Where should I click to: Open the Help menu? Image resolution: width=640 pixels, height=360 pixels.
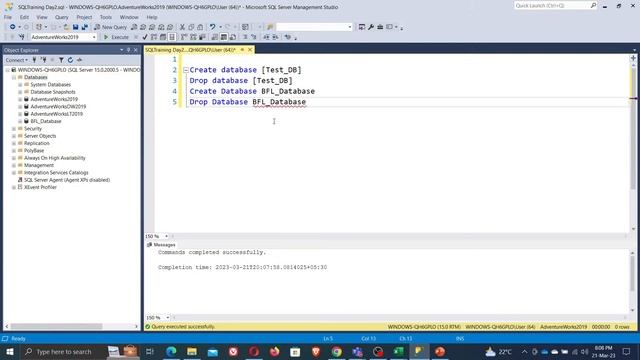click(152, 17)
